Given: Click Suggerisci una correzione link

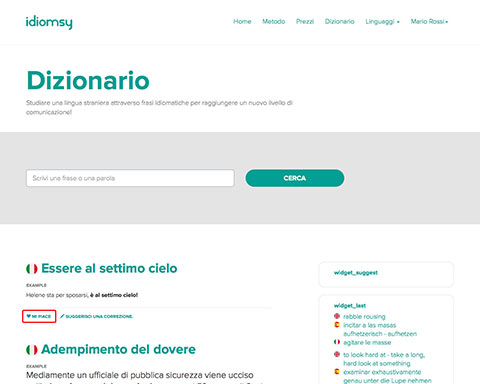Looking at the screenshot, I should pos(96,316).
